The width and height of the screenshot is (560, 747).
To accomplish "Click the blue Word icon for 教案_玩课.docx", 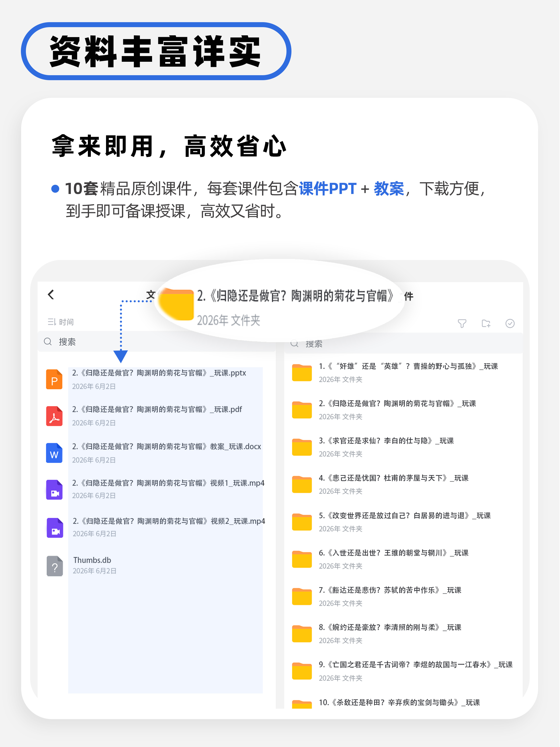I will point(54,453).
